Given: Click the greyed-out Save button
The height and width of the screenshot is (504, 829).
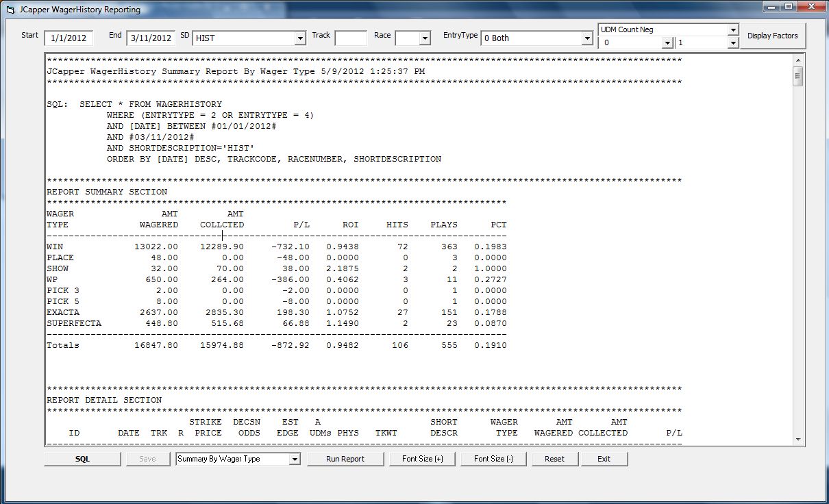Looking at the screenshot, I should (147, 459).
